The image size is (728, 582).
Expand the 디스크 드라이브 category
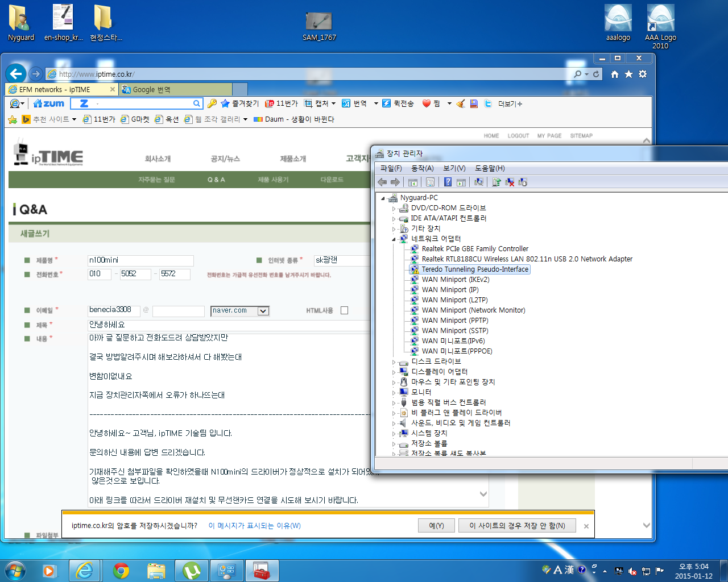click(x=394, y=362)
